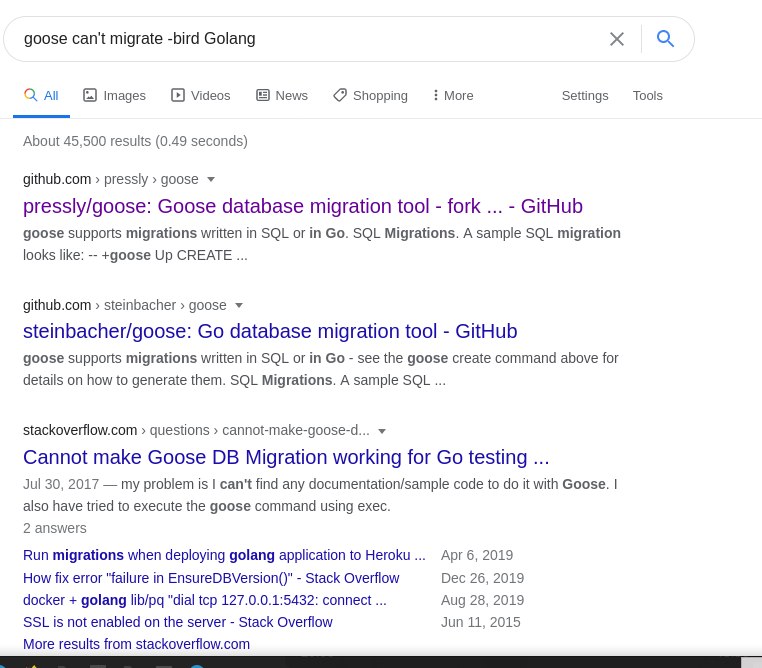Viewport: 762px width, 668px height.
Task: Switch to the Videos tab
Action: 200,95
